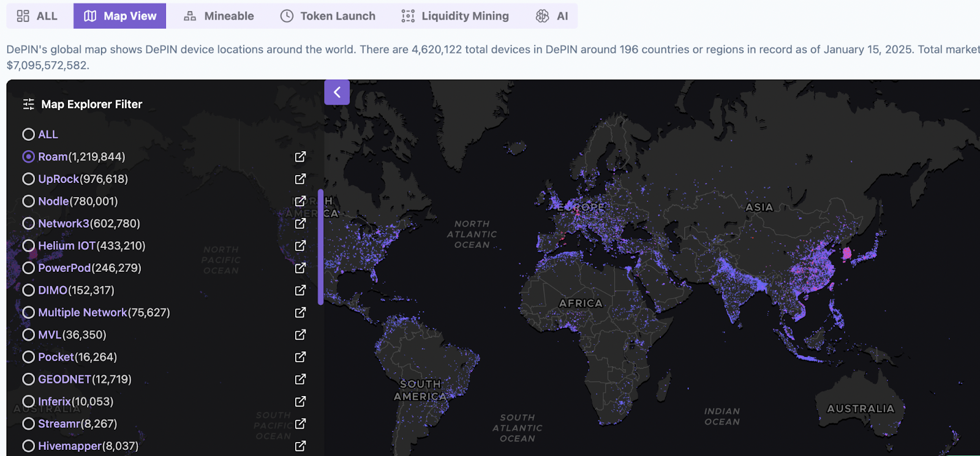Click external link icon beside Multiple Network
The image size is (980, 456).
pos(300,312)
